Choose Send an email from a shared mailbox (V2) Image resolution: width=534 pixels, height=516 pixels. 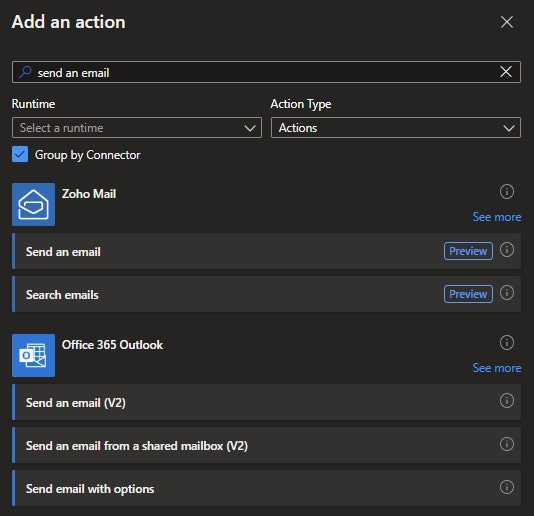266,445
